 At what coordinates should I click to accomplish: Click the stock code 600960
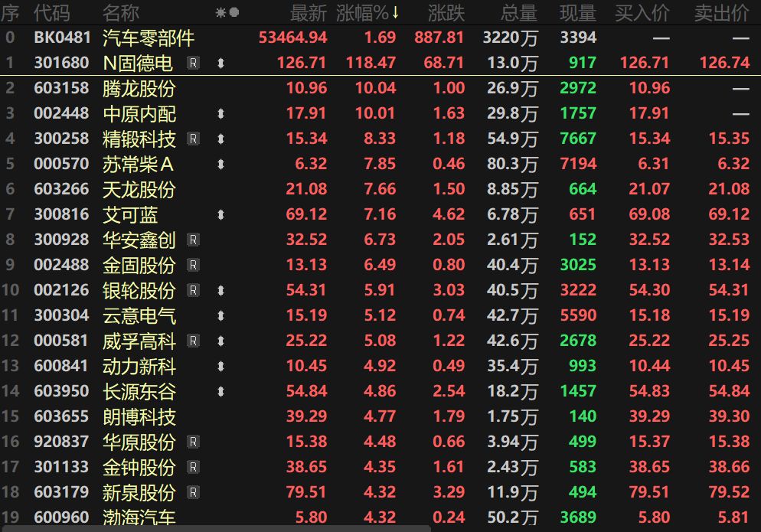click(x=62, y=517)
